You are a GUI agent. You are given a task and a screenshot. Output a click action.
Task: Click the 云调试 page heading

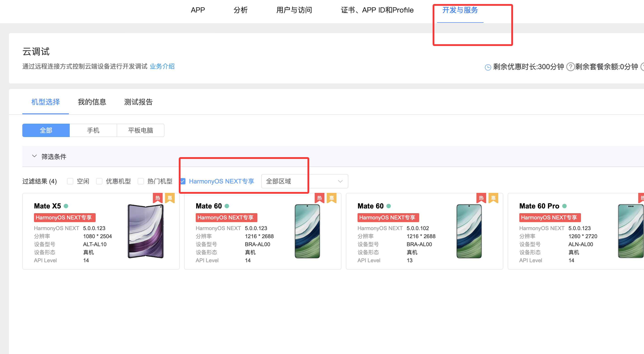[36, 52]
